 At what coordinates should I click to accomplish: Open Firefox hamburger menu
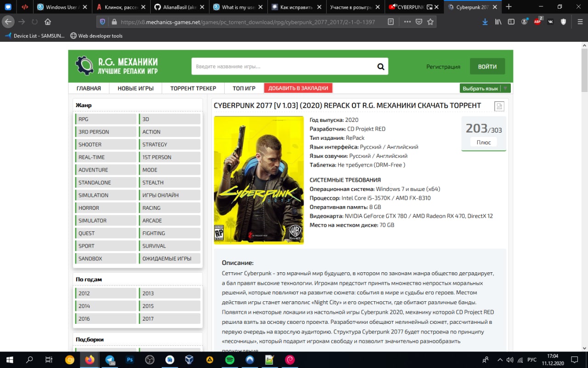[580, 22]
